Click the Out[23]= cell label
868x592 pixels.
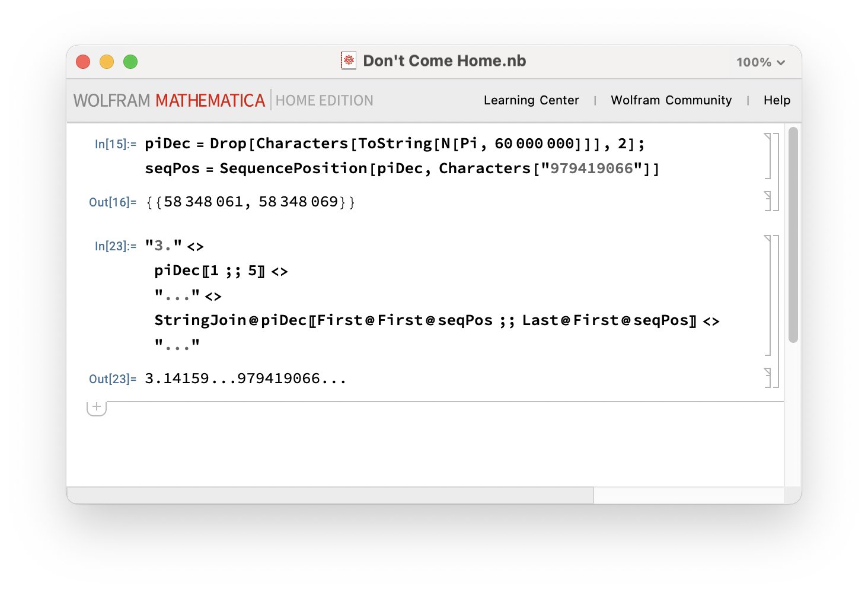click(x=113, y=379)
